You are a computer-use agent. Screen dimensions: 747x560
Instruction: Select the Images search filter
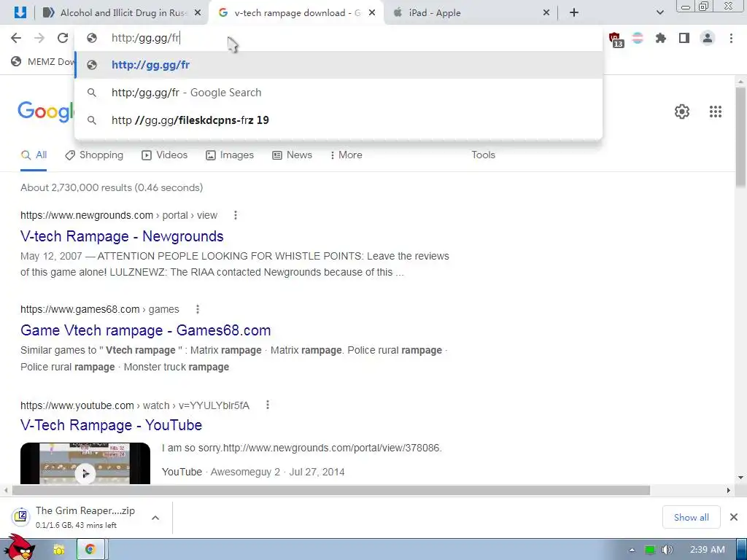point(230,155)
